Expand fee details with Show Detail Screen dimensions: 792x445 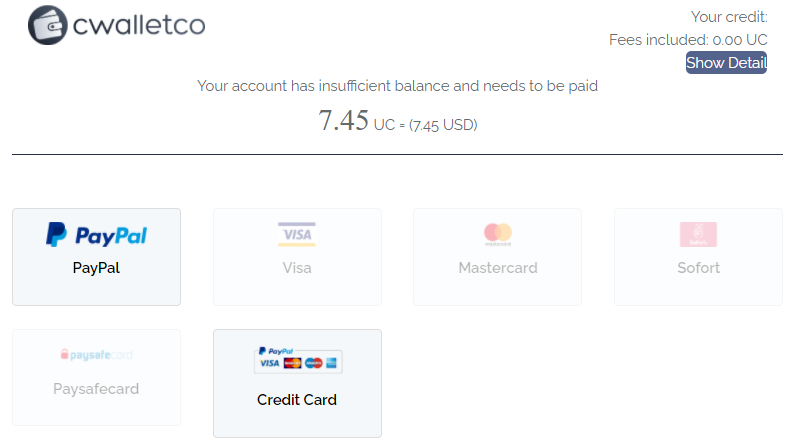pos(726,63)
